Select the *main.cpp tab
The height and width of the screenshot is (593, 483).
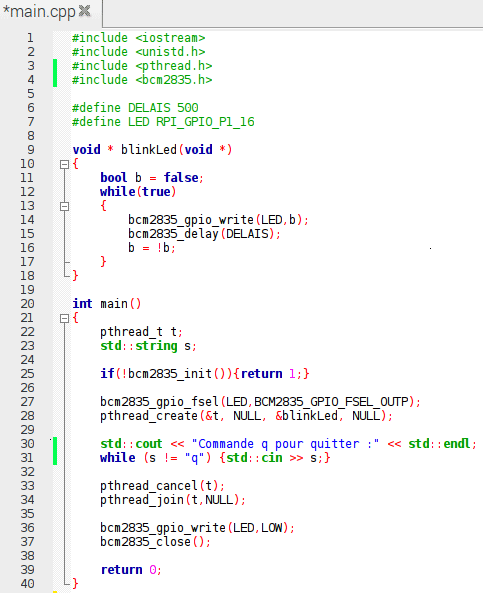(51, 12)
